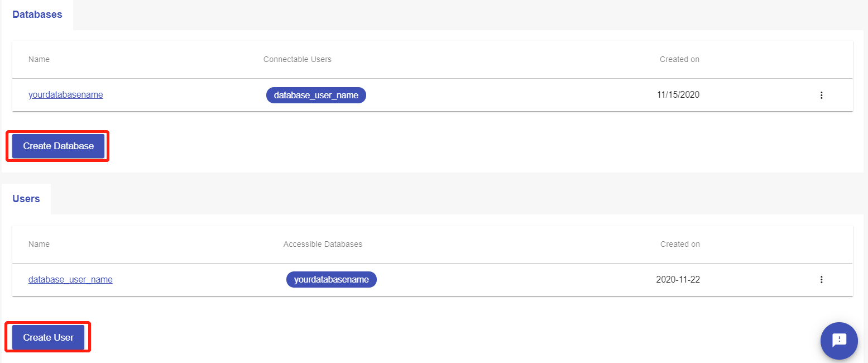This screenshot has width=868, height=363.
Task: Switch to the Databases tab
Action: point(37,15)
